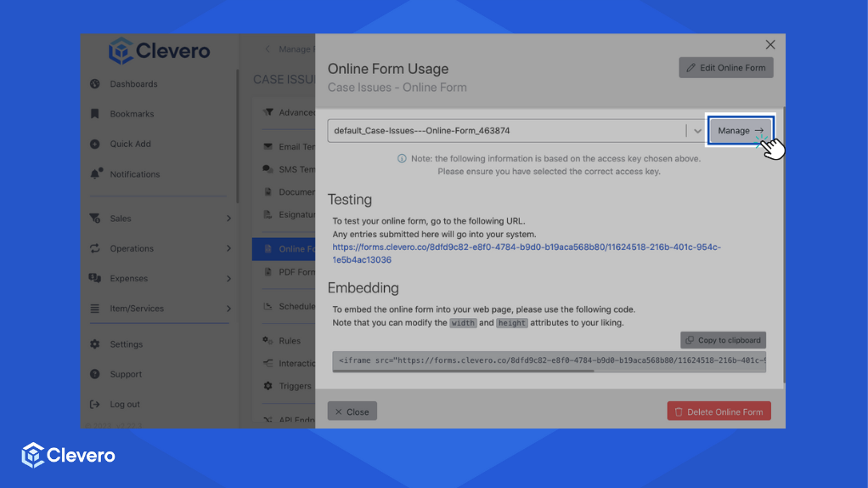This screenshot has width=868, height=488.
Task: Click the Manage button
Action: (x=740, y=130)
